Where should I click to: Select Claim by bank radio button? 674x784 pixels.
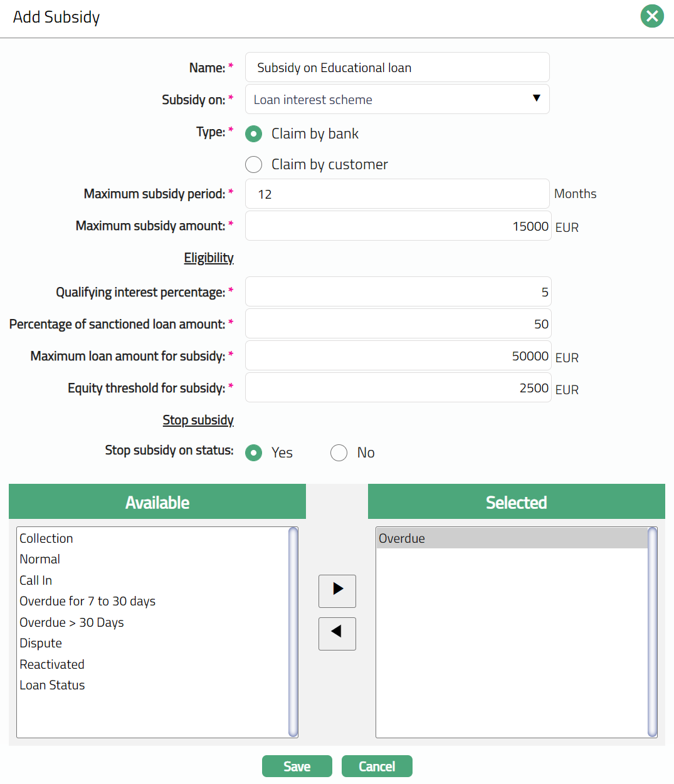pyautogui.click(x=254, y=134)
